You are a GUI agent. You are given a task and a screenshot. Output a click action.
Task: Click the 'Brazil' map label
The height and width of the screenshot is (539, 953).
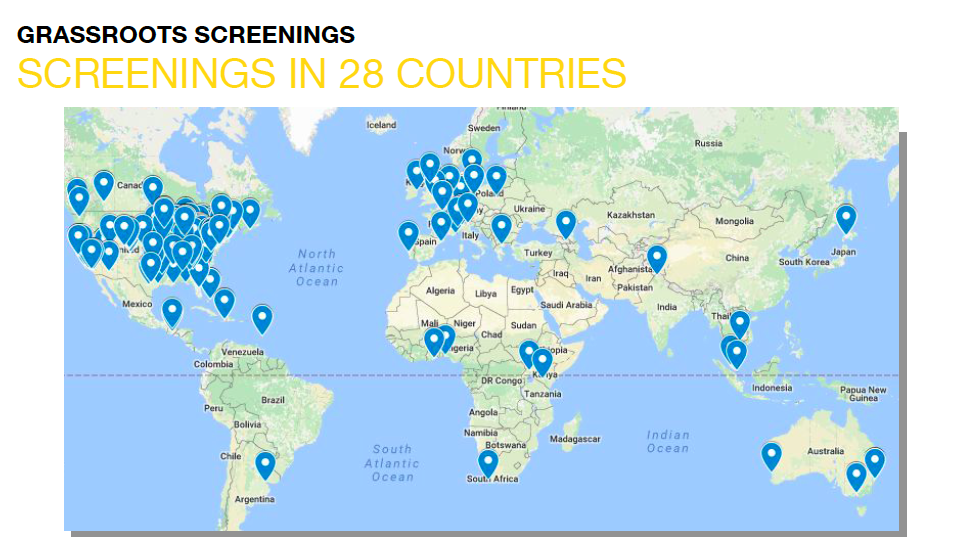pos(273,400)
